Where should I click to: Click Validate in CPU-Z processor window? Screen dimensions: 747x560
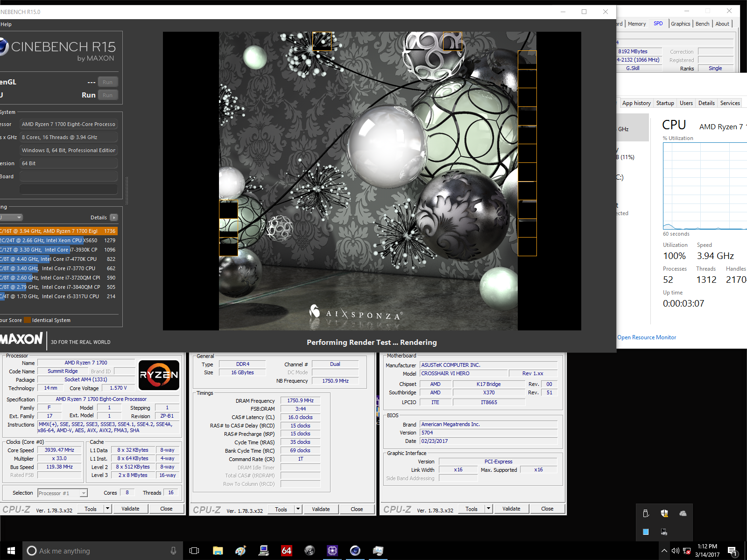pos(130,509)
